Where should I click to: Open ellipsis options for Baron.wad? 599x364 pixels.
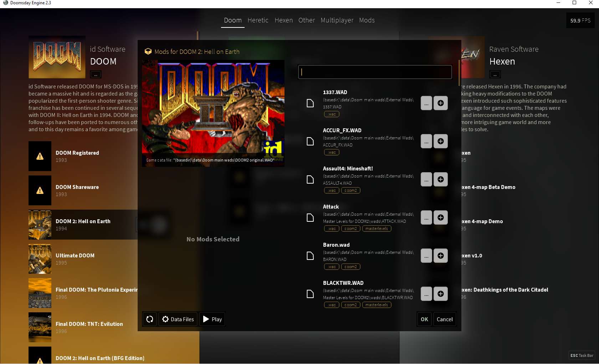point(426,256)
